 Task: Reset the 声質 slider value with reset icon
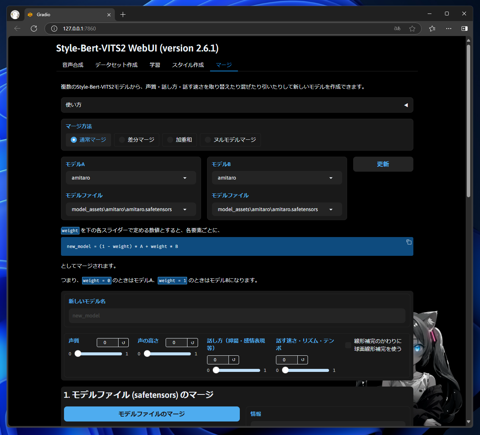123,343
